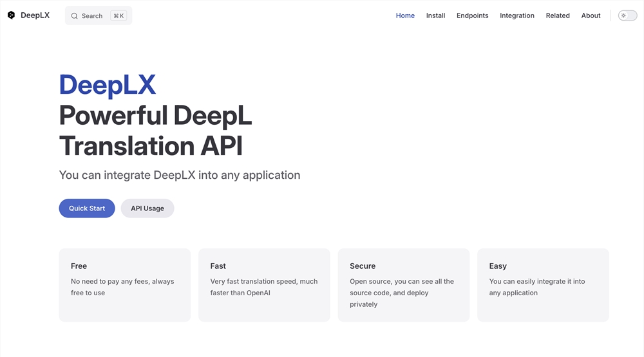Click the API Usage button

point(147,208)
